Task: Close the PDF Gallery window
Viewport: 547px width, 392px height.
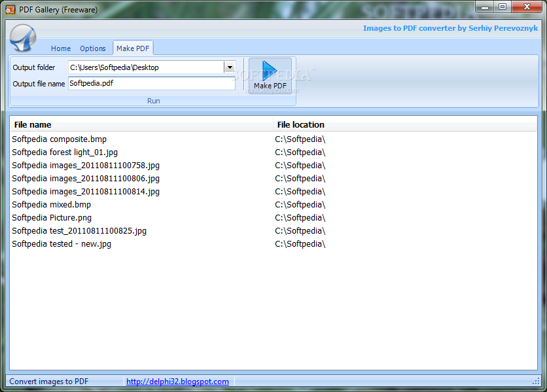Action: (527, 7)
